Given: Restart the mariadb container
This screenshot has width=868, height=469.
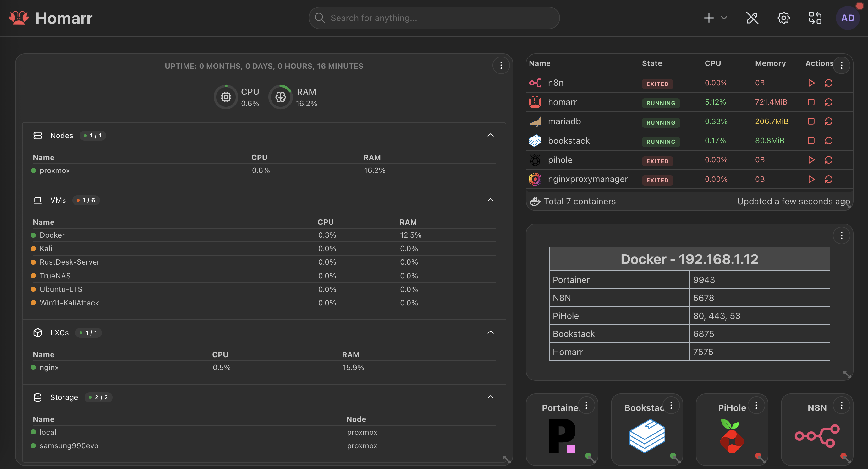Looking at the screenshot, I should (x=829, y=121).
